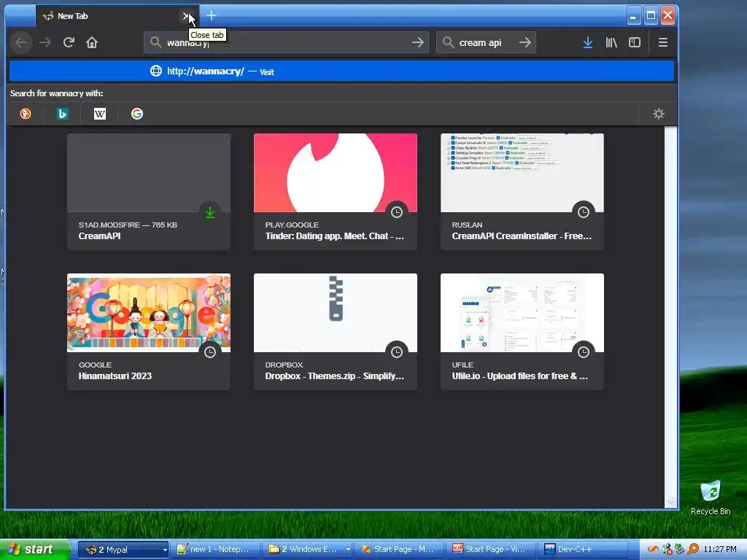Click the history clock badge on Ruslan tile
Screen dimensions: 747x560
[x=584, y=212]
